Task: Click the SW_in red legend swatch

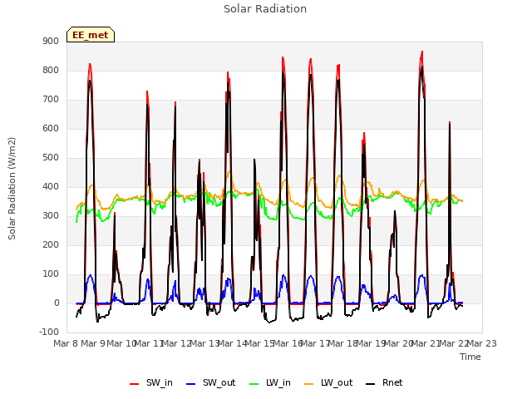Action: (x=135, y=384)
